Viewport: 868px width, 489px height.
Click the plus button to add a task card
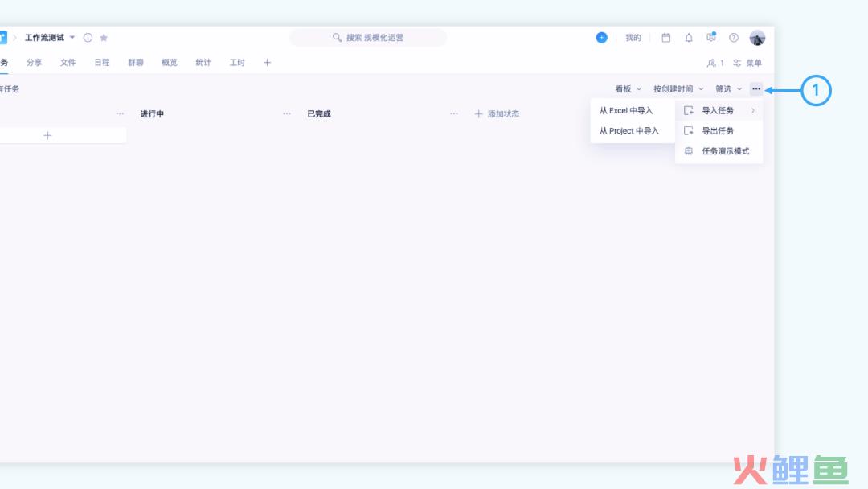point(47,136)
